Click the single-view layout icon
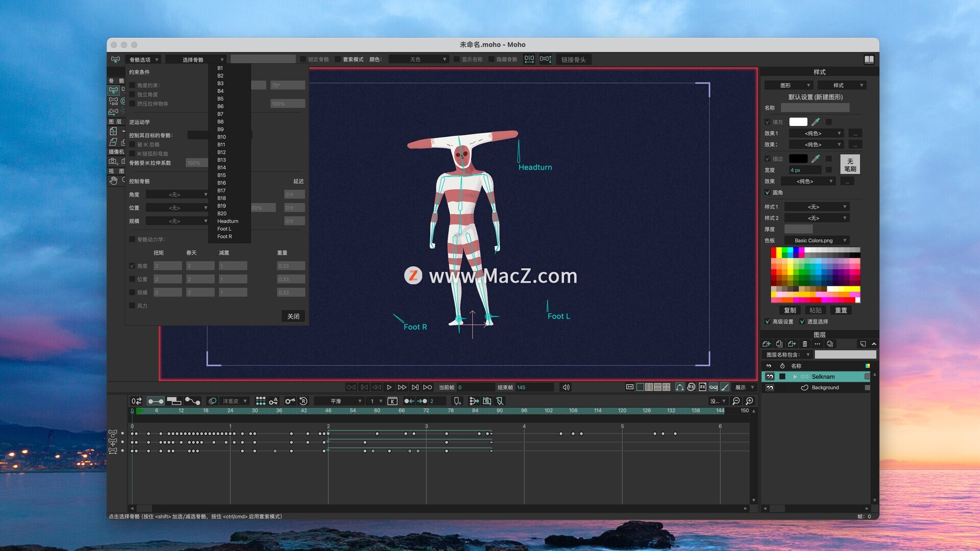The image size is (980, 551). click(640, 387)
